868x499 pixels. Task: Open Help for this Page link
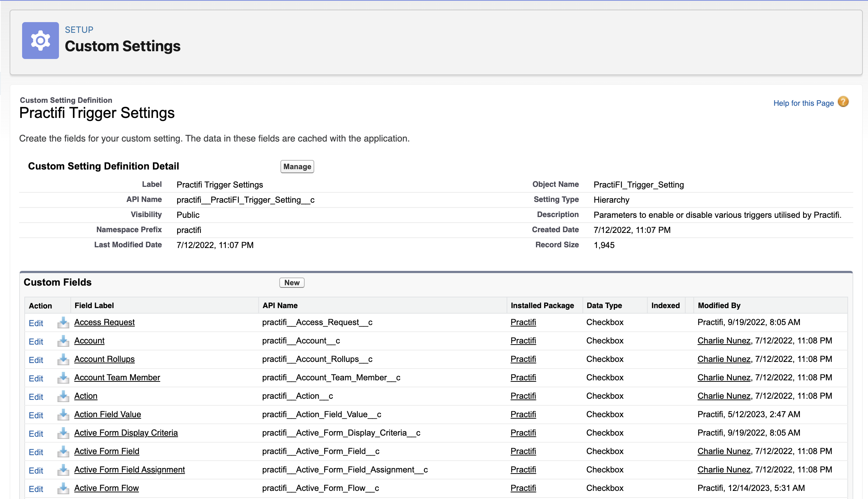pos(803,103)
